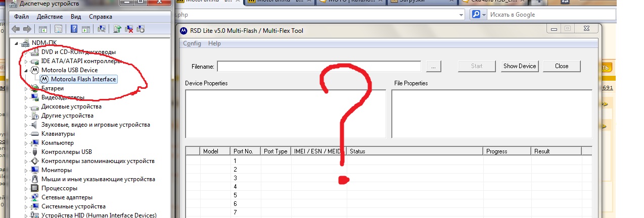644x218 pixels.
Task: Select port number 1 row
Action: coord(389,160)
